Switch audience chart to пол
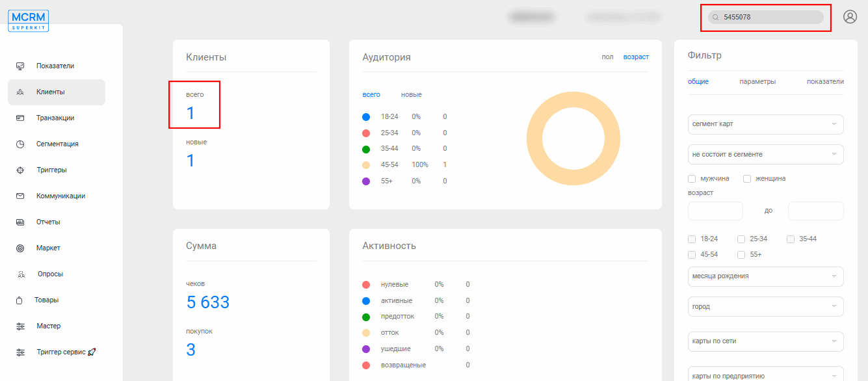The height and width of the screenshot is (381, 868). pyautogui.click(x=607, y=57)
